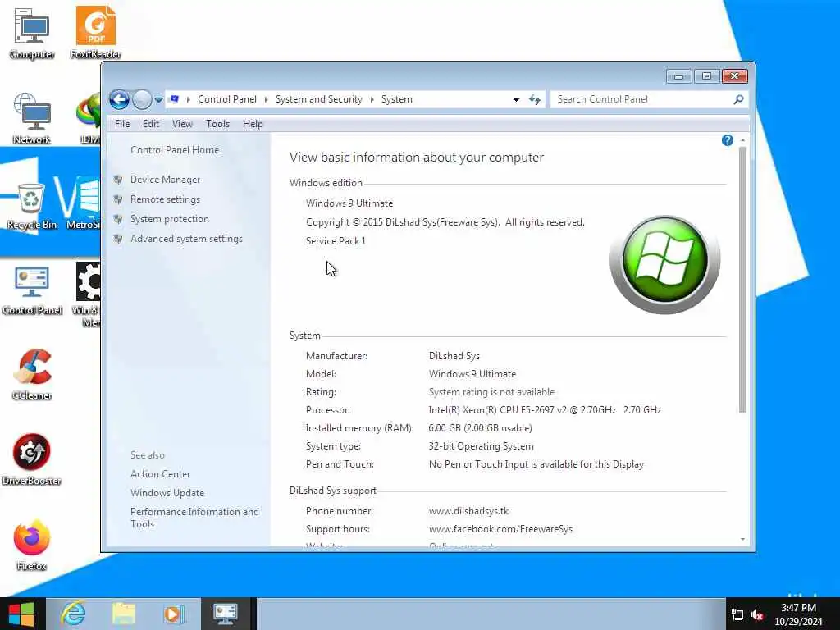The width and height of the screenshot is (840, 630).
Task: Click the search magnifier icon
Action: pos(738,99)
